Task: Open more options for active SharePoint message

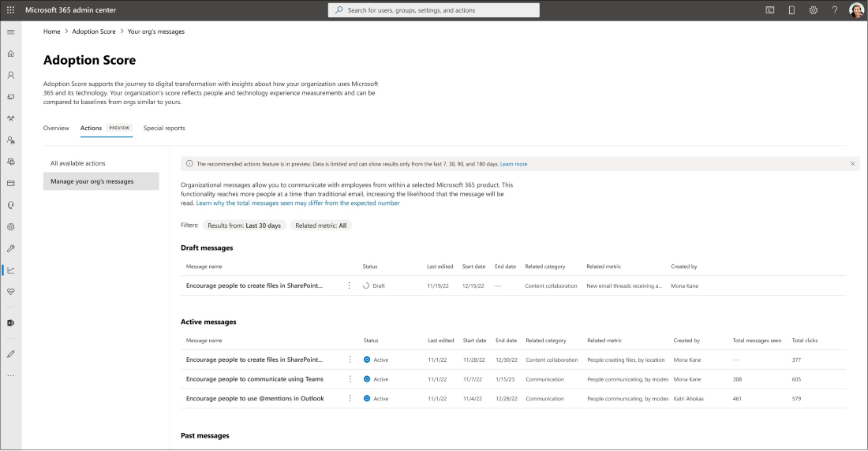Action: (350, 360)
